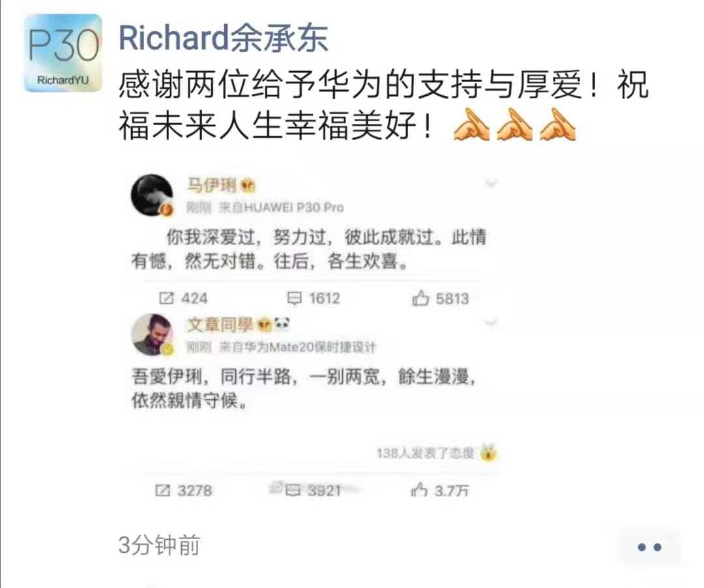This screenshot has height=588, width=704.
Task: Click the 3分钟前 timestamp
Action: click(x=160, y=545)
